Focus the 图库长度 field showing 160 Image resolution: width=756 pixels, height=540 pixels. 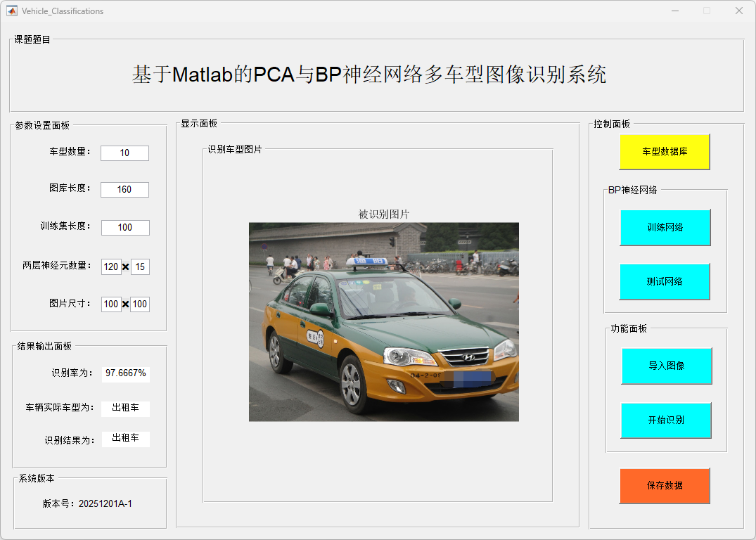pos(124,190)
